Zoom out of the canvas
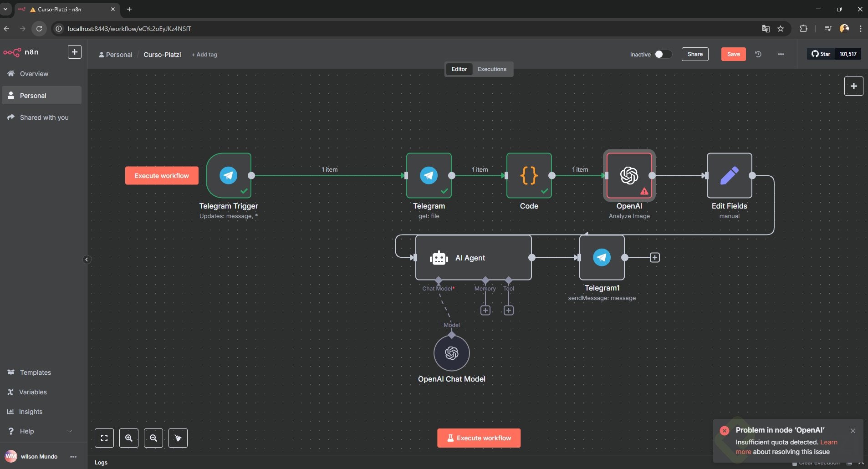The width and height of the screenshot is (868, 469). click(x=153, y=438)
